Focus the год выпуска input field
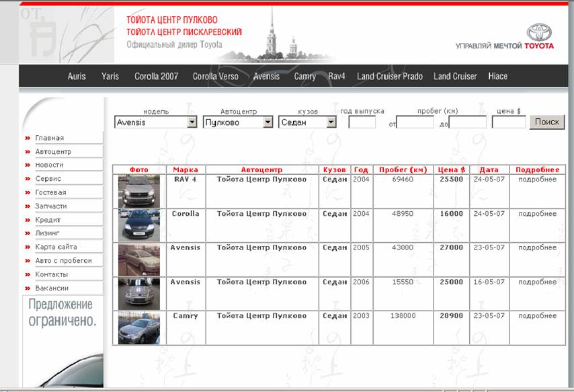The height and width of the screenshot is (392, 574). pyautogui.click(x=362, y=122)
